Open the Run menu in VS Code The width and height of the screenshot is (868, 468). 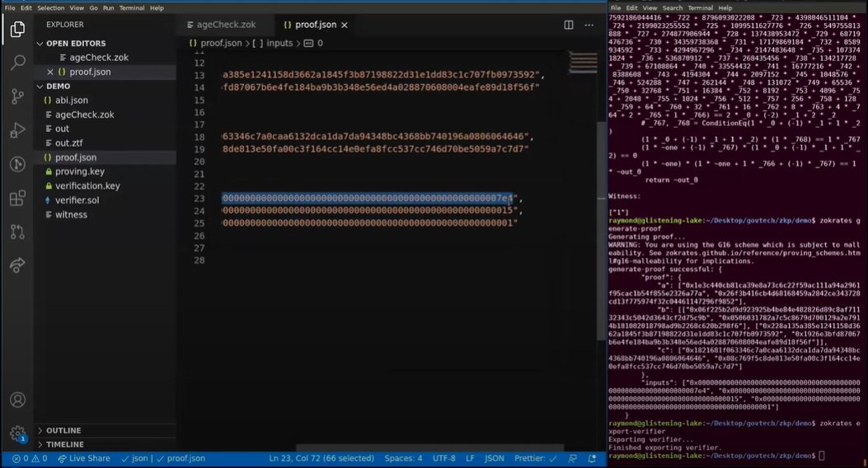click(x=109, y=7)
